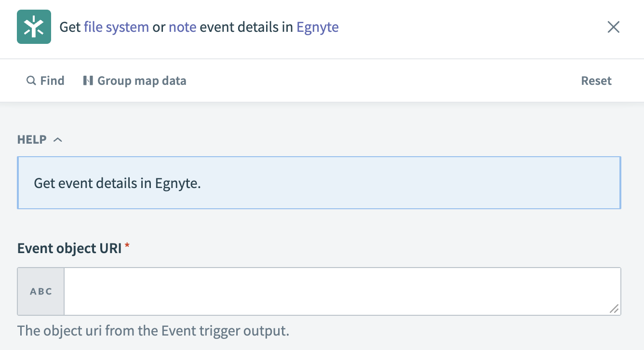Image resolution: width=644 pixels, height=350 pixels.
Task: Click the Egnyte connector icon in the header
Action: click(x=34, y=27)
